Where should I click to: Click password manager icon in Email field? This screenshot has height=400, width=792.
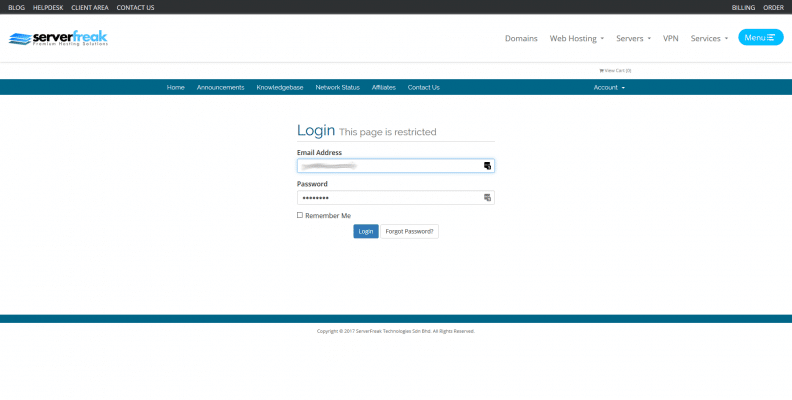point(487,166)
